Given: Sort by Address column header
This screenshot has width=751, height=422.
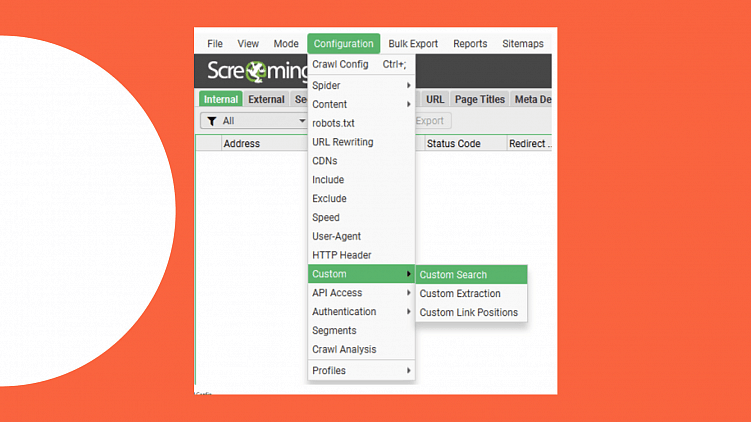Looking at the screenshot, I should [264, 144].
